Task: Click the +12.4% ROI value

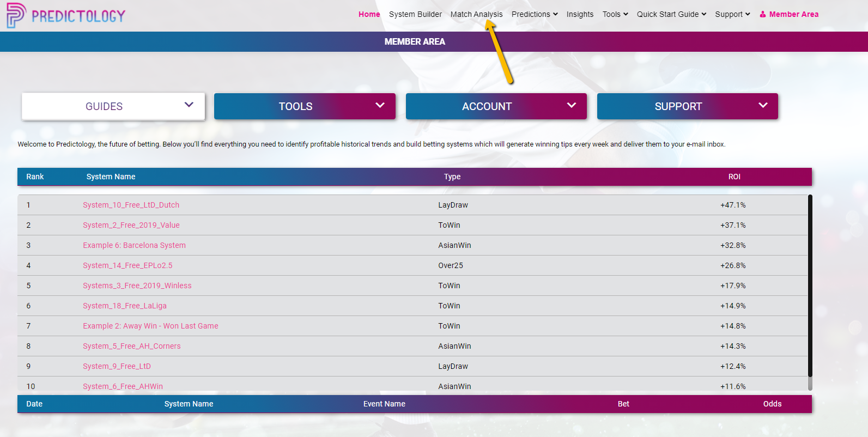Action: click(x=733, y=366)
